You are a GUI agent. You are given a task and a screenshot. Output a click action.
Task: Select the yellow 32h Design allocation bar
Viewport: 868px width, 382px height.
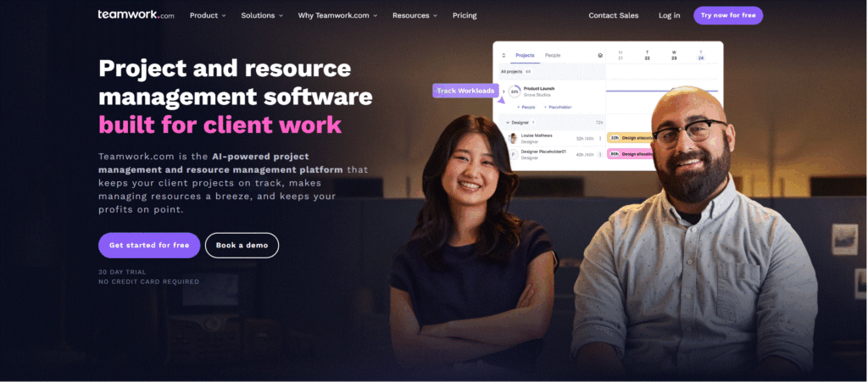[630, 138]
